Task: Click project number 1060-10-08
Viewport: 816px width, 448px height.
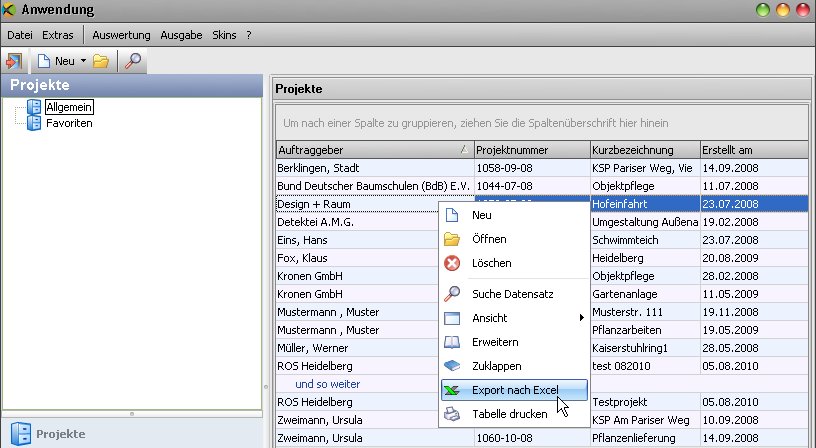Action: pyautogui.click(x=505, y=438)
